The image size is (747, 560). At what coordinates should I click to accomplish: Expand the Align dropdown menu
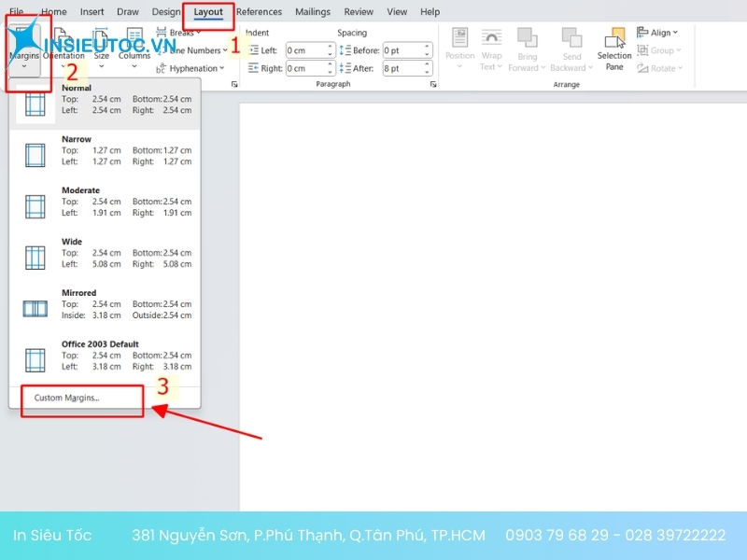659,33
